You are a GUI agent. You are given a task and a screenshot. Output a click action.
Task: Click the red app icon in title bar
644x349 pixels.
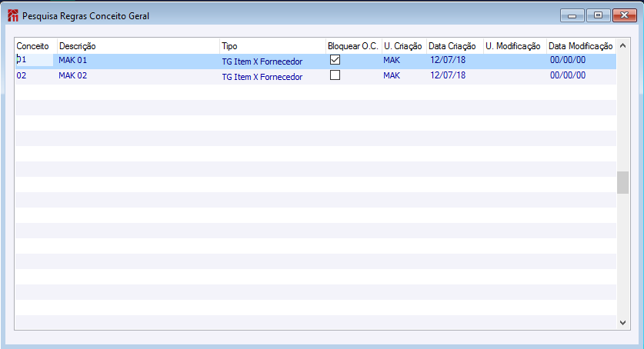[x=13, y=15]
